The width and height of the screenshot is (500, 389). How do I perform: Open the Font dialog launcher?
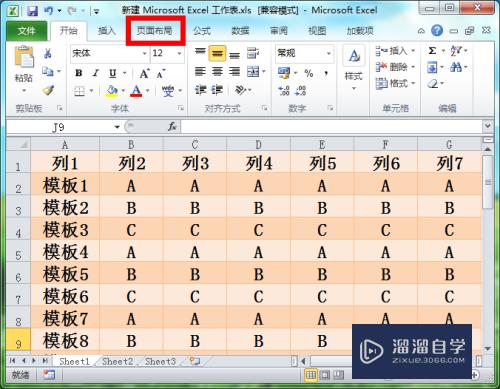click(x=181, y=108)
